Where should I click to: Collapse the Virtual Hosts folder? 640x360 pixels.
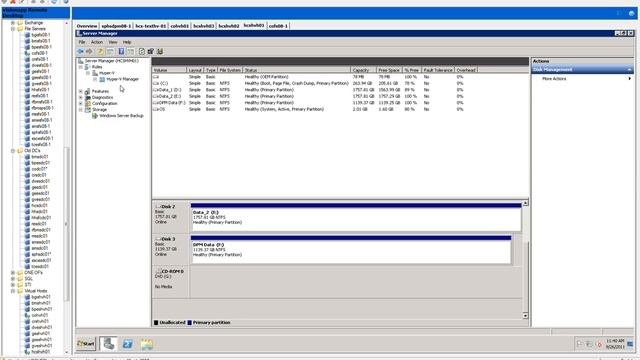click(x=13, y=291)
